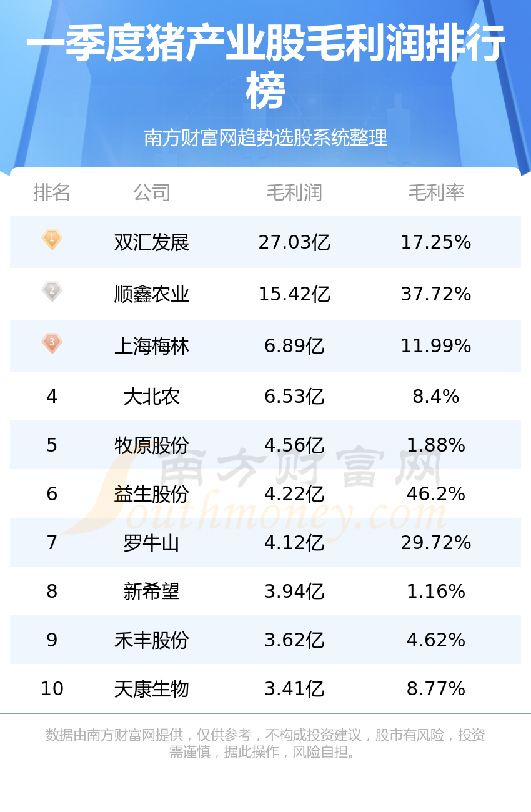Viewport: 531px width, 812px height.
Task: Open company 双汇发展
Action: tap(152, 242)
